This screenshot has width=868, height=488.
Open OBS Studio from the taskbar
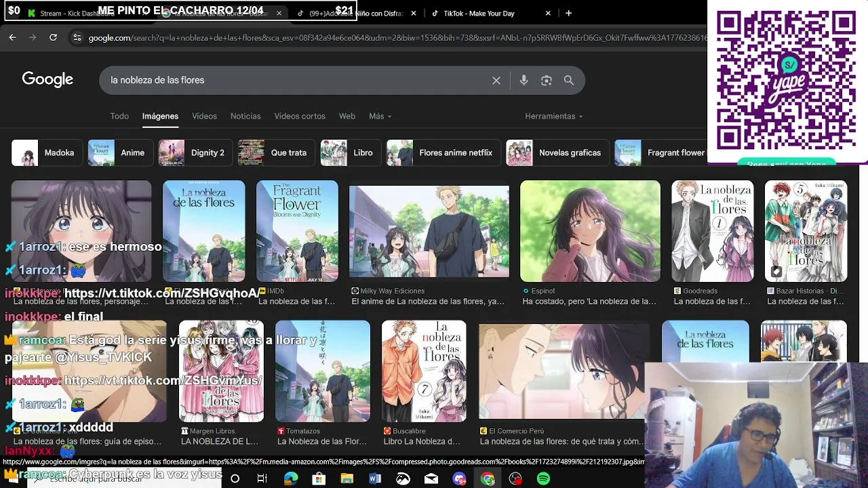coord(515,479)
